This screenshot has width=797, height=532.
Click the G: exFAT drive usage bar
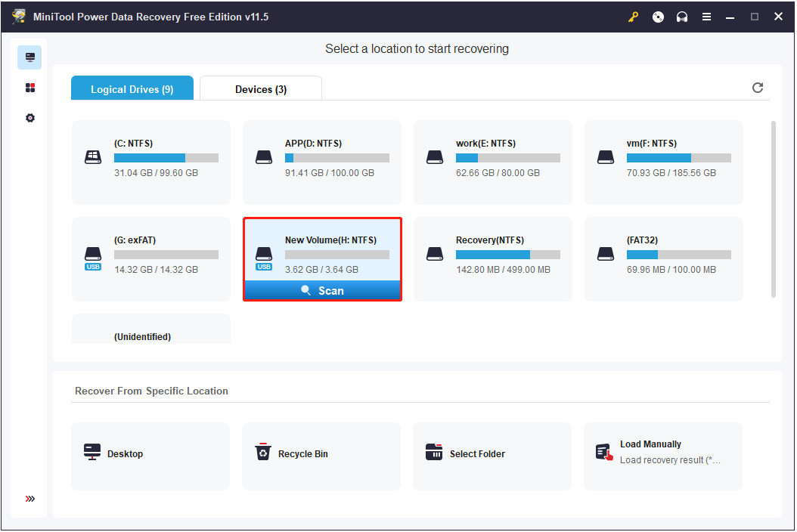166,255
